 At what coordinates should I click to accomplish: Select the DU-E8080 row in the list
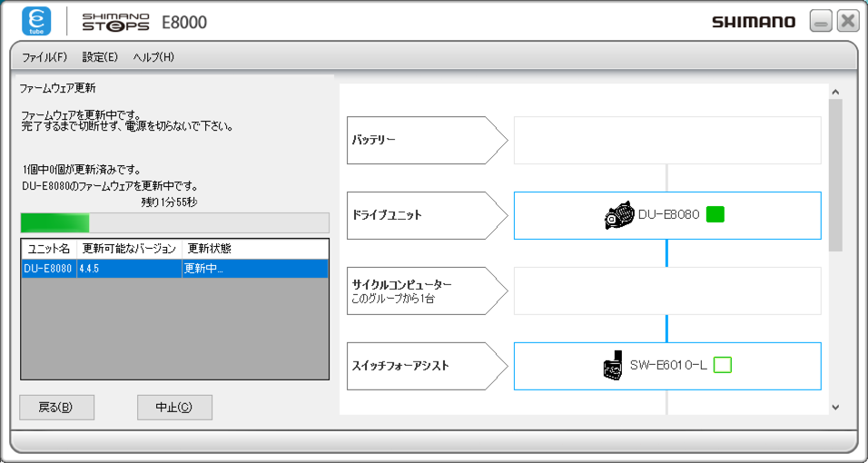point(174,269)
